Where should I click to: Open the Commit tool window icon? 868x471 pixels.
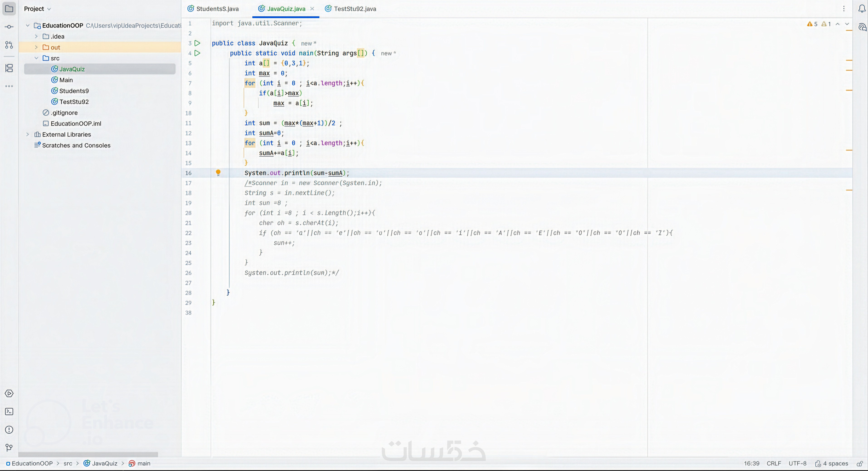click(x=9, y=27)
